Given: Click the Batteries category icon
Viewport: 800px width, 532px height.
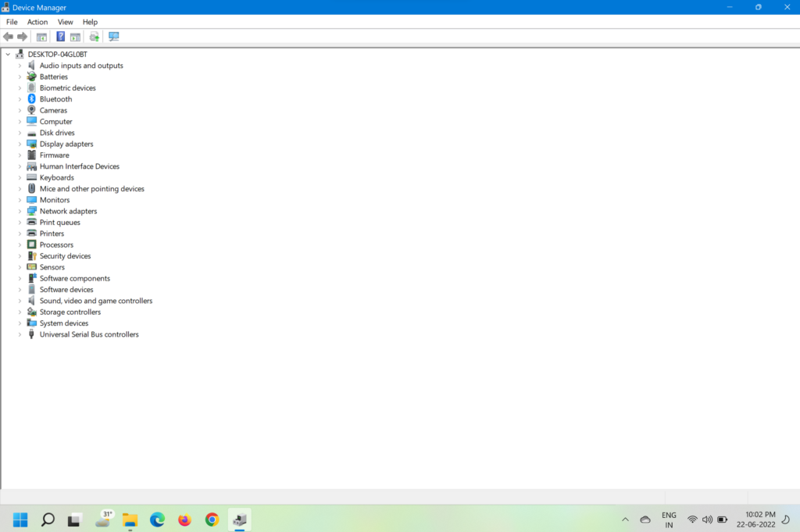Looking at the screenshot, I should (31, 77).
